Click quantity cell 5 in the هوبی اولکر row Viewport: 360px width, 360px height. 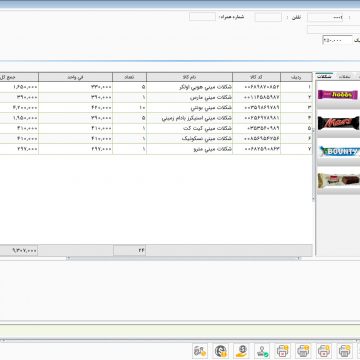tap(130, 87)
